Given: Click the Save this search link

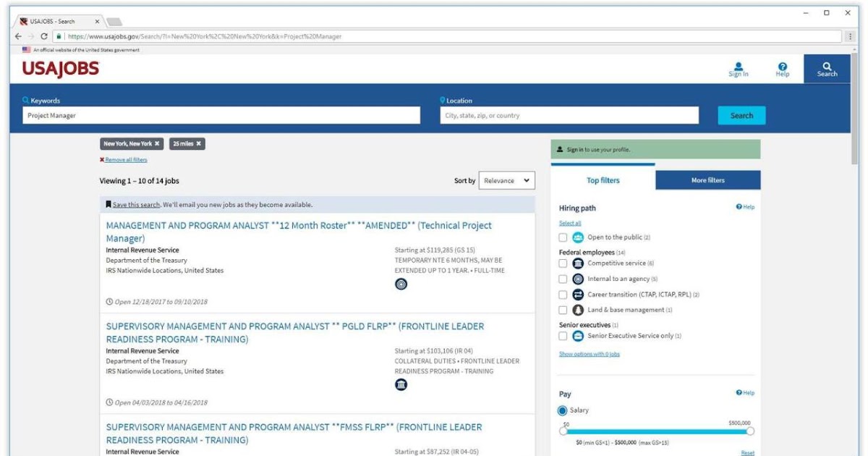Looking at the screenshot, I should [x=135, y=205].
